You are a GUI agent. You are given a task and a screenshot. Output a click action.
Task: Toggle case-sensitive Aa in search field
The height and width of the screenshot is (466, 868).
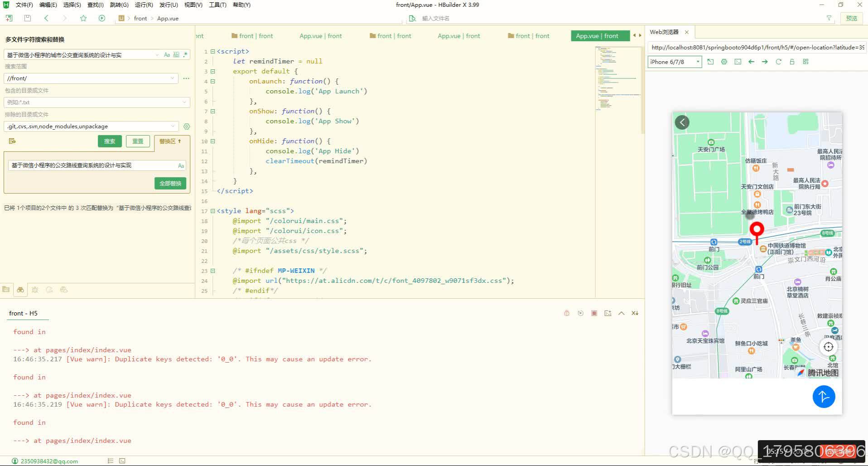pyautogui.click(x=167, y=54)
